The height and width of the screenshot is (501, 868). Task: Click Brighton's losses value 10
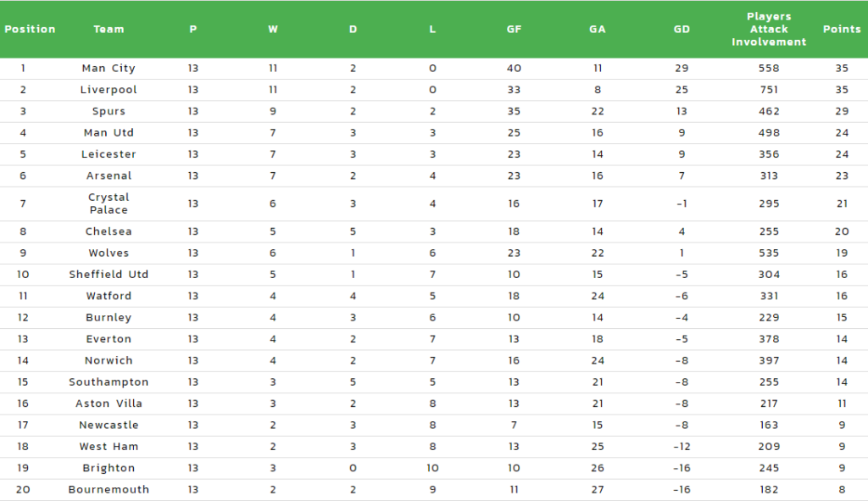pyautogui.click(x=432, y=468)
